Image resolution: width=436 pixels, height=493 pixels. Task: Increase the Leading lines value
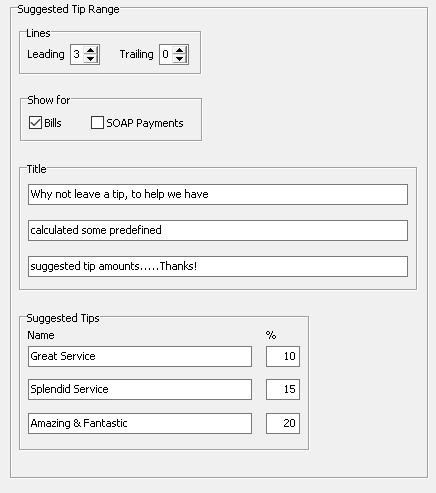tap(91, 51)
